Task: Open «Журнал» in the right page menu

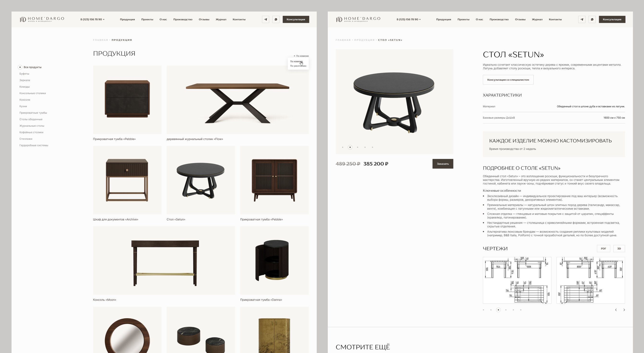Action: [537, 19]
